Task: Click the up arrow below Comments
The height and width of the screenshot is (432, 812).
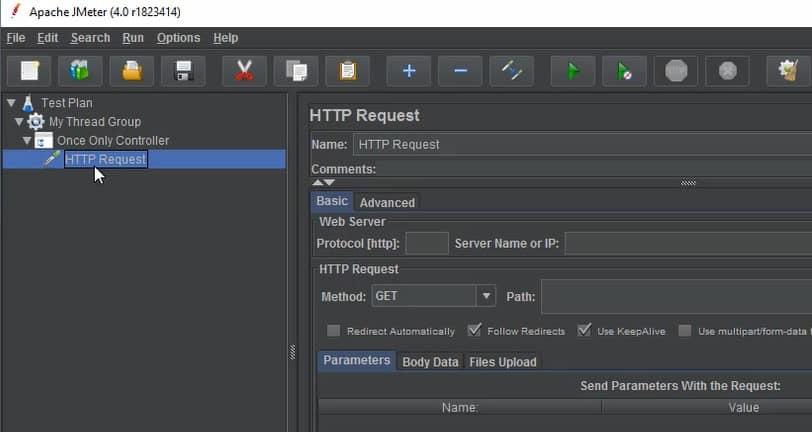Action: tap(317, 182)
